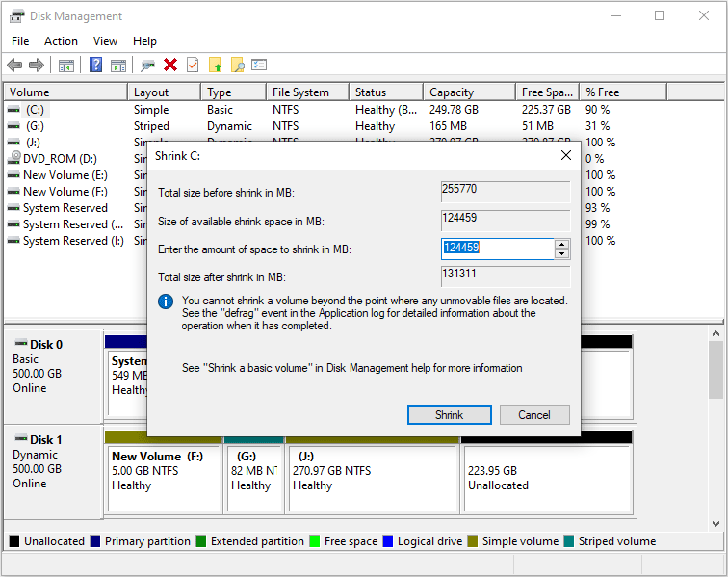Image resolution: width=728 pixels, height=577 pixels.
Task: Open the Help menu
Action: point(144,41)
